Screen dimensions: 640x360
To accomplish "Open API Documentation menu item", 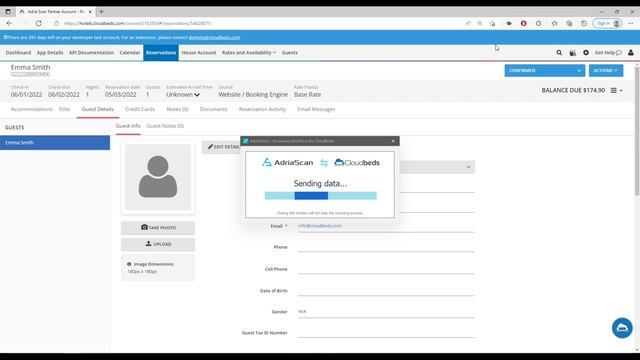I will (x=91, y=53).
